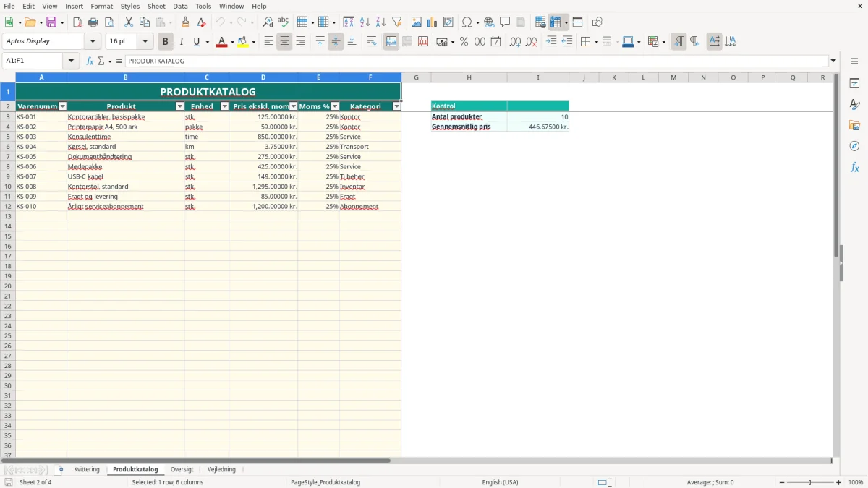Click the Insert Chart icon
The image size is (868, 488).
coord(433,22)
